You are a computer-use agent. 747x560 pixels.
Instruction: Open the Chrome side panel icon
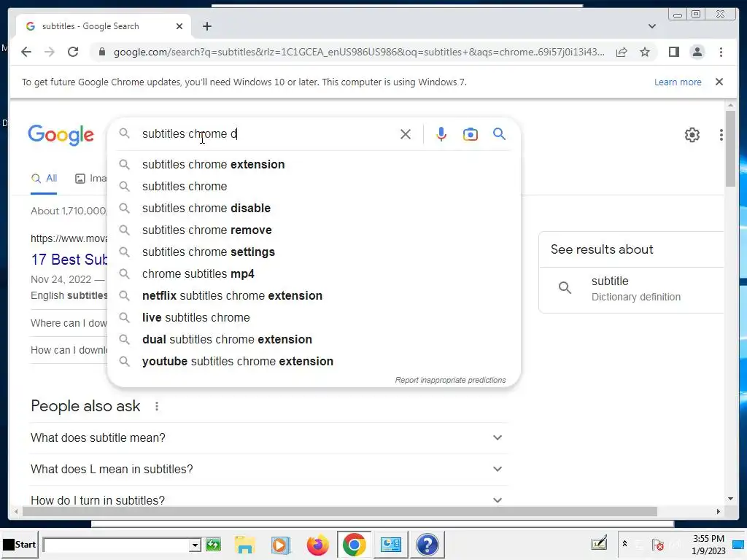pyautogui.click(x=673, y=52)
